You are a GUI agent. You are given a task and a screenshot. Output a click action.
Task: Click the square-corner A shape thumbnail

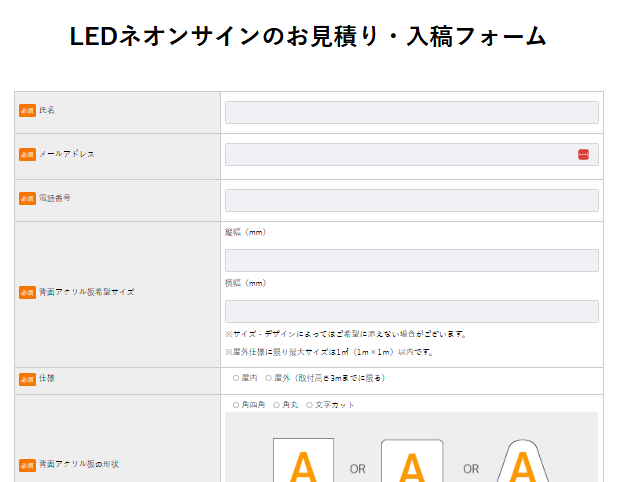point(303,462)
